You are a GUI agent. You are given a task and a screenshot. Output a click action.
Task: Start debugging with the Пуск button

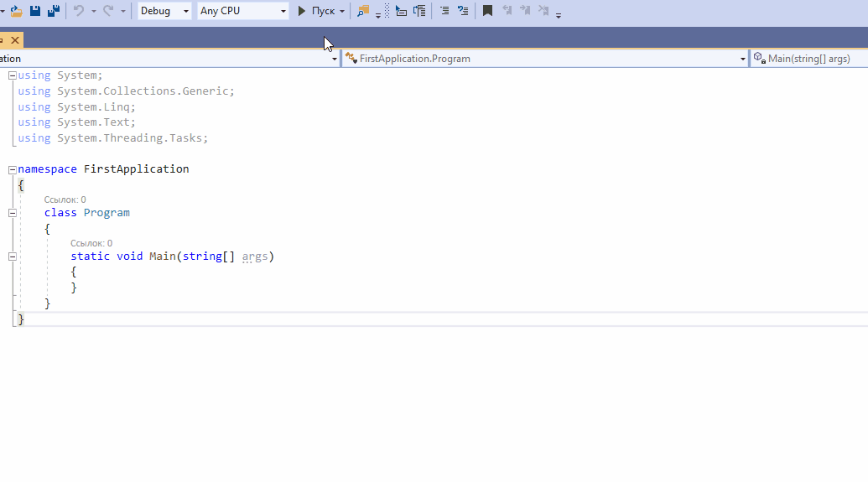pos(316,11)
